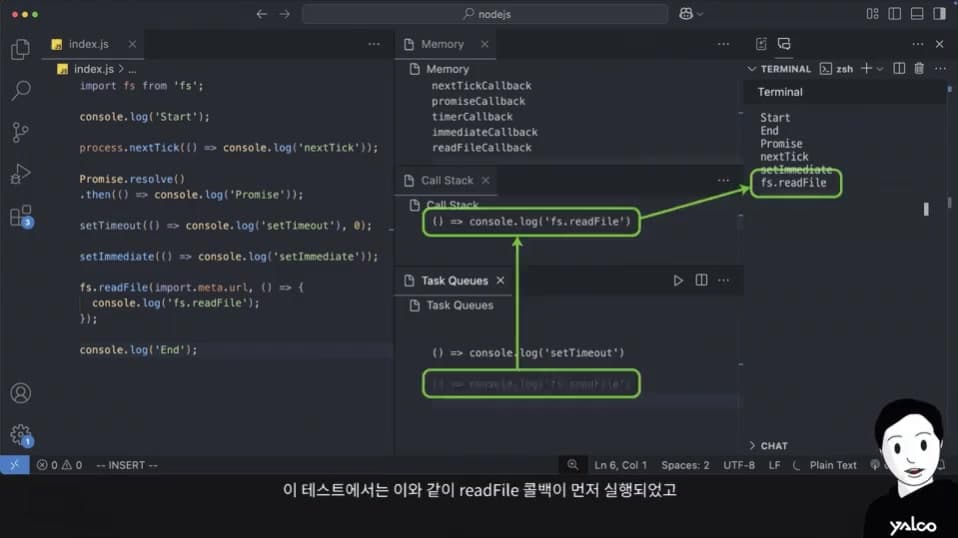The image size is (958, 538).
Task: Open more actions for index.js editor group
Action: click(374, 44)
